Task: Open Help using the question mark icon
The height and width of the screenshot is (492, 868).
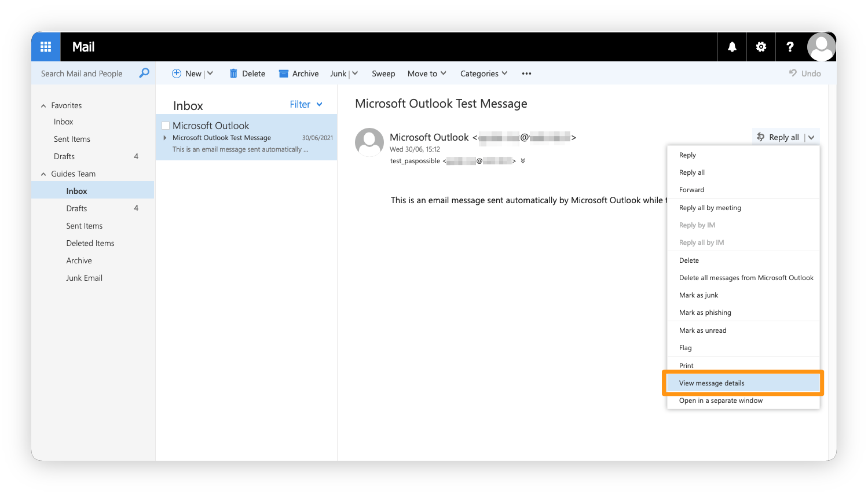Action: [790, 46]
